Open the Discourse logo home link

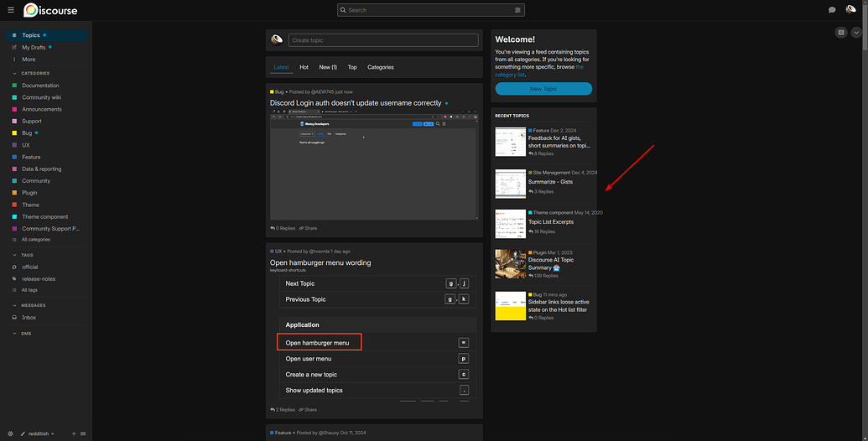tap(52, 10)
